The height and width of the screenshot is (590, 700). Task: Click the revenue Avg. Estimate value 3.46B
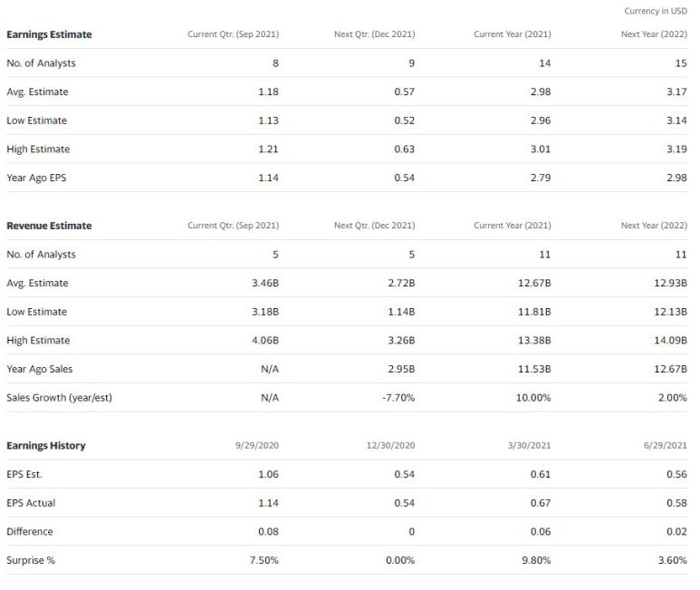pyautogui.click(x=265, y=283)
